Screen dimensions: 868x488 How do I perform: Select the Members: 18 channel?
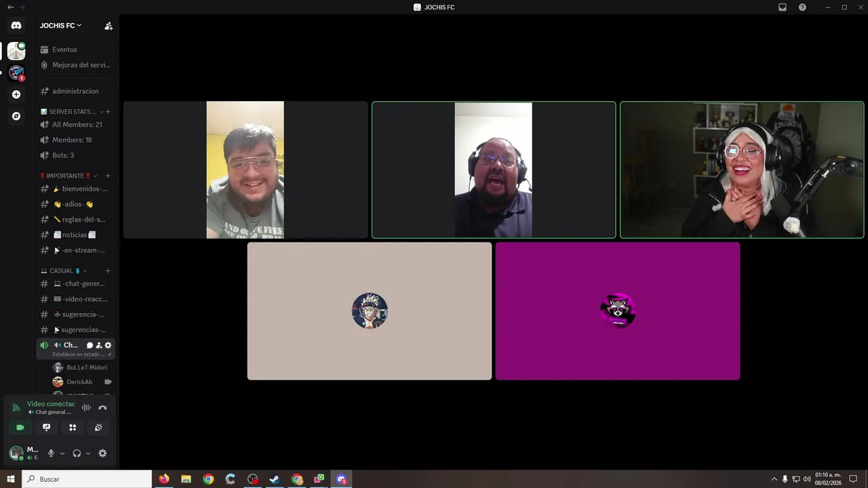pyautogui.click(x=75, y=140)
